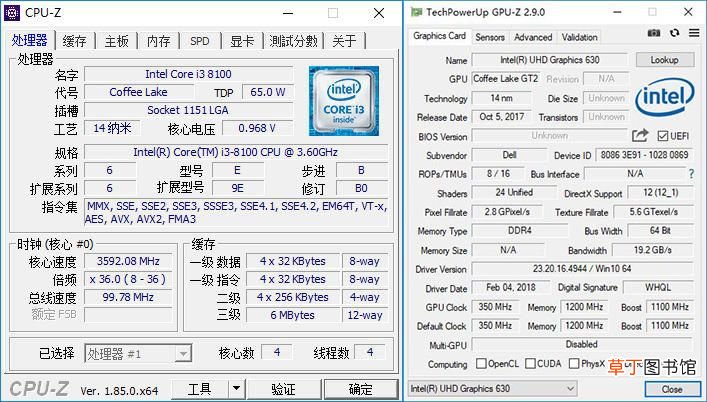Click the GPU-Z refresh icon
The width and height of the screenshot is (707, 402).
[x=675, y=33]
